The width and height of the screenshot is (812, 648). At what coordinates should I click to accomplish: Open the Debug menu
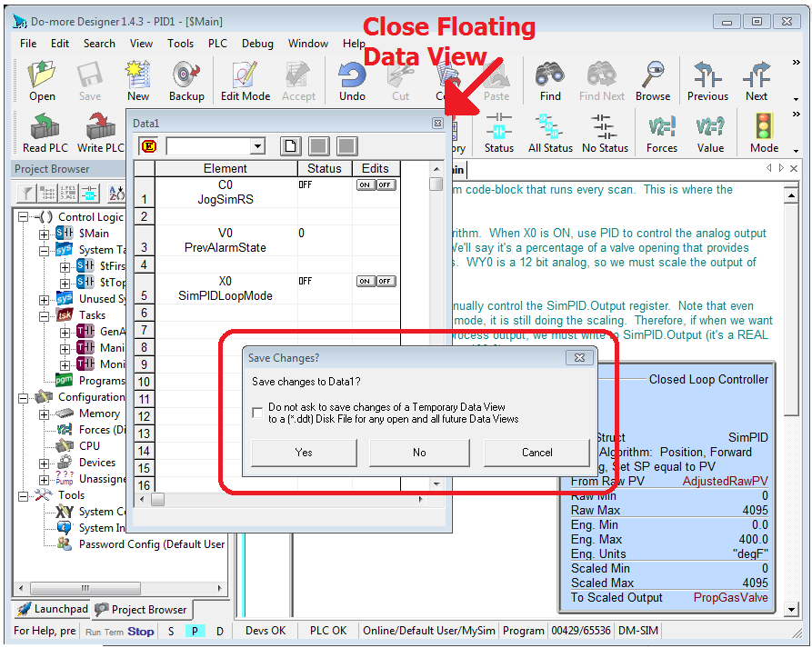coord(257,44)
